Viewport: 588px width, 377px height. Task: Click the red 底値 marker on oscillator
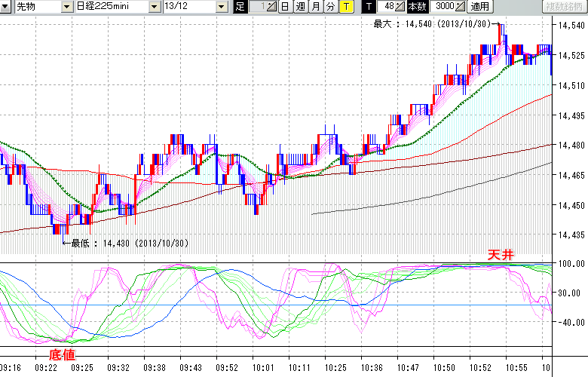tap(63, 354)
